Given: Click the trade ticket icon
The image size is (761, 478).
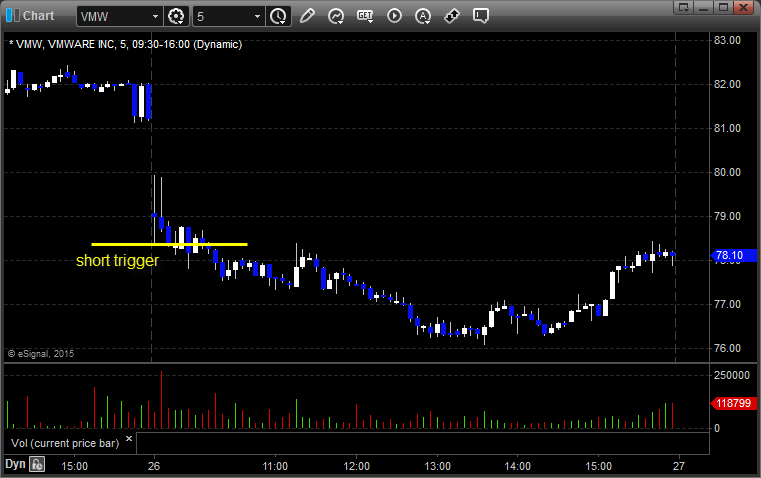Looking at the screenshot, I should click(452, 16).
